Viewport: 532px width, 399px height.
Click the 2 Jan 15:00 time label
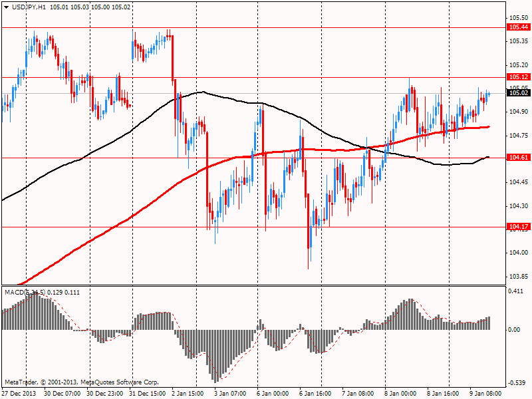click(188, 394)
